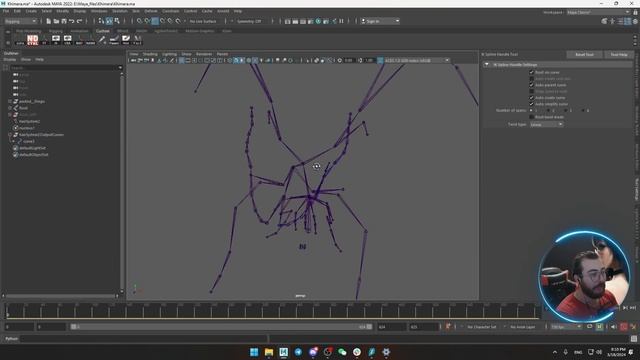Screen dimensions: 640x360
Task: Select number of spans radio button 2
Action: (x=548, y=110)
